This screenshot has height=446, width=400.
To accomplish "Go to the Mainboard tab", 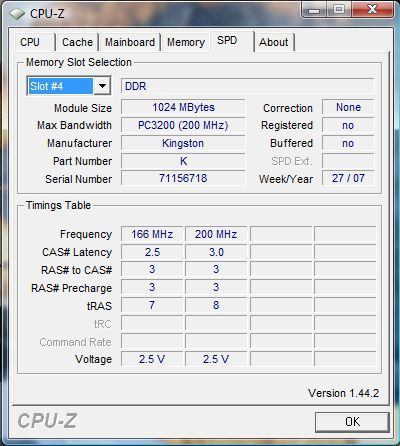I will pos(130,42).
